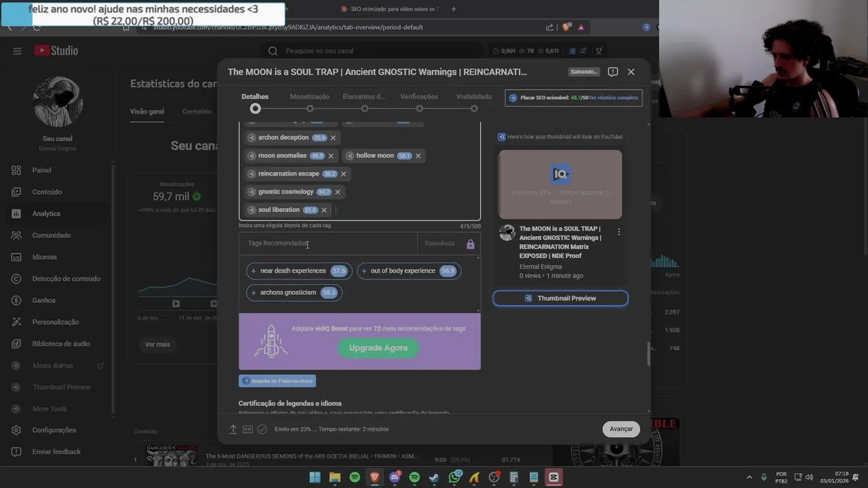Viewport: 868px width, 488px height.
Task: Open Personalização in the sidebar
Action: pyautogui.click(x=55, y=322)
